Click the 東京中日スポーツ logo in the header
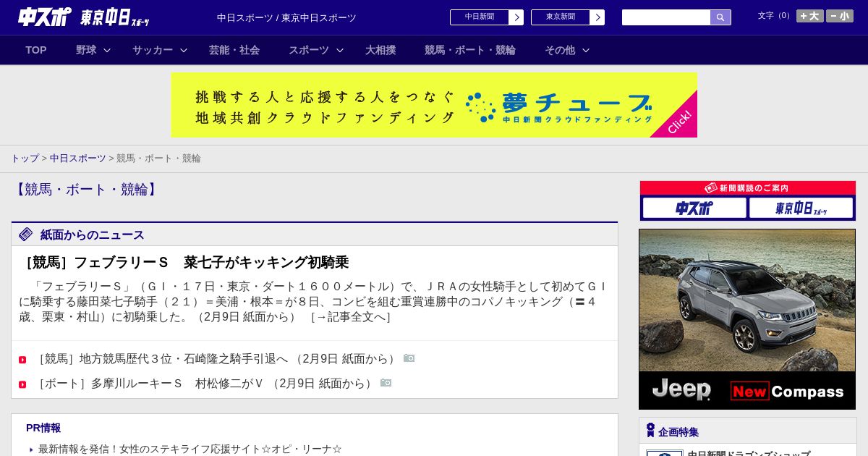 [115, 17]
